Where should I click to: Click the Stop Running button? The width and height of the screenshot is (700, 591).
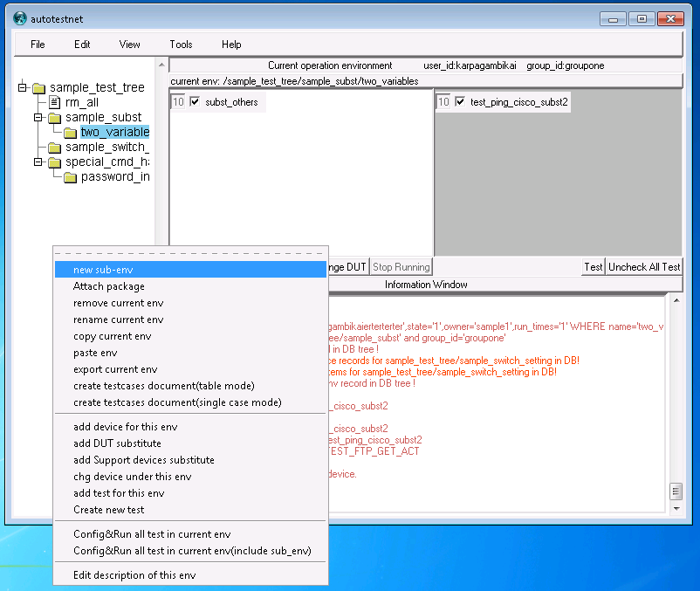coord(401,267)
